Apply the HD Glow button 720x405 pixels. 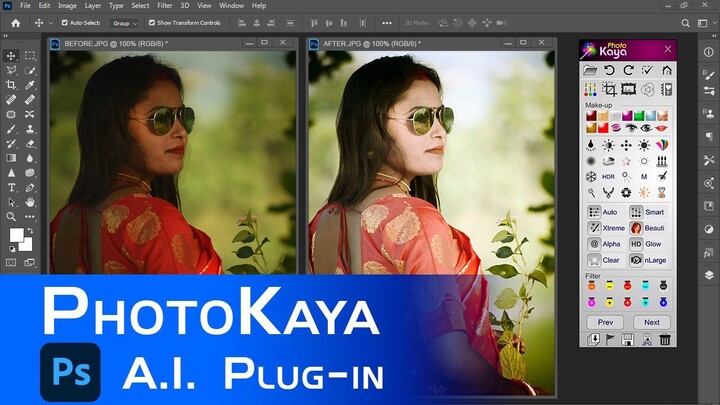pyautogui.click(x=648, y=244)
